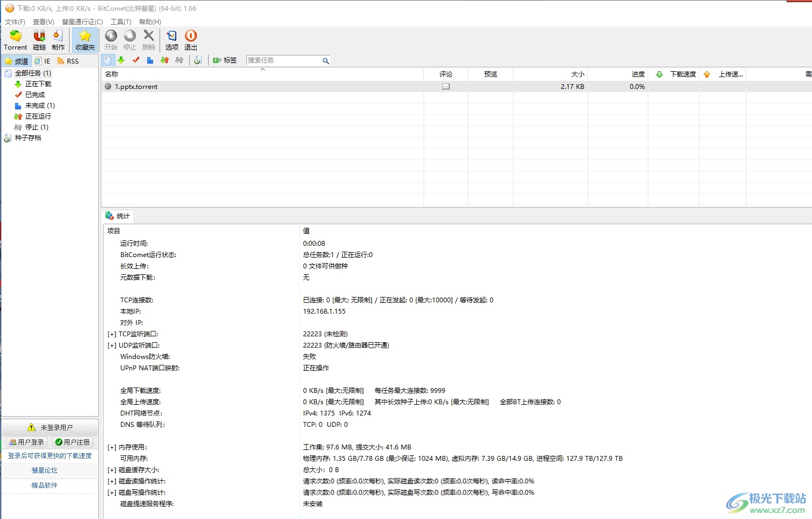
Task: Toggle the 收藏夹 favorites panel
Action: (85, 40)
